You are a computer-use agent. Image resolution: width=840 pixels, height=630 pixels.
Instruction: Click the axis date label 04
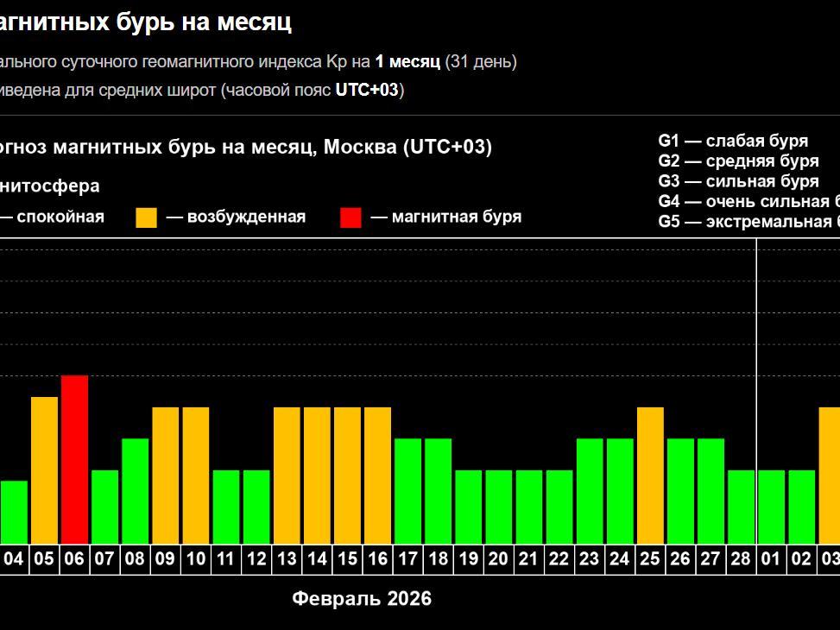click(14, 559)
